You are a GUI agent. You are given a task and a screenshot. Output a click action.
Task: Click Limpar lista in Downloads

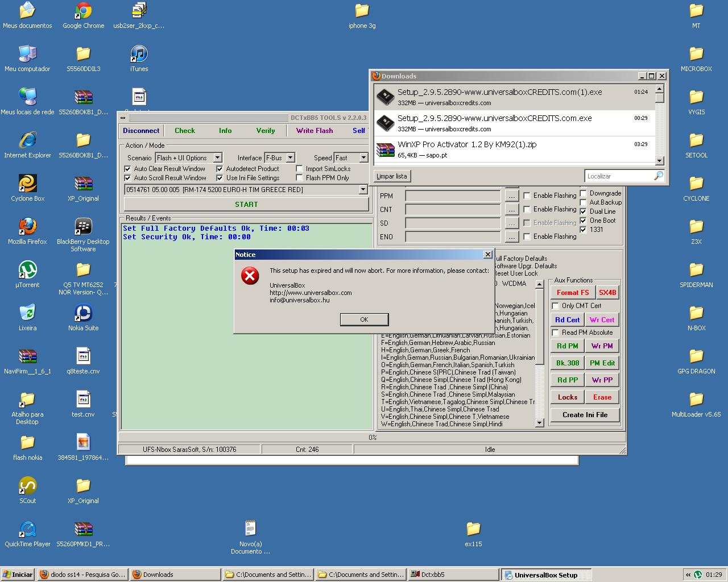[392, 176]
